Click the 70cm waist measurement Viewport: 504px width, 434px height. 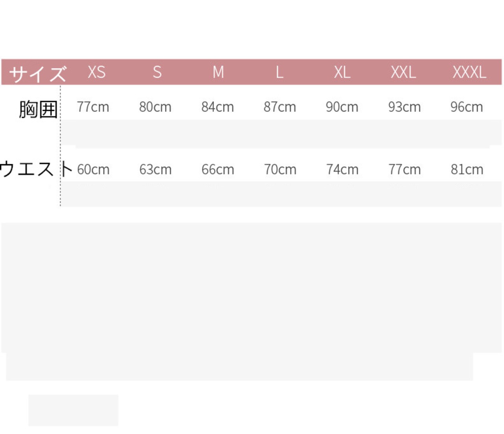(280, 169)
